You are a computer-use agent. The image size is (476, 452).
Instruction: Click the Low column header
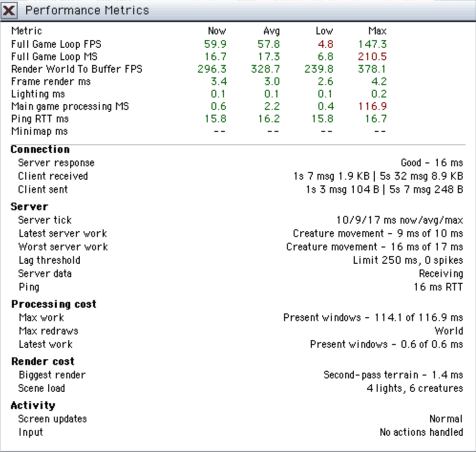click(324, 31)
